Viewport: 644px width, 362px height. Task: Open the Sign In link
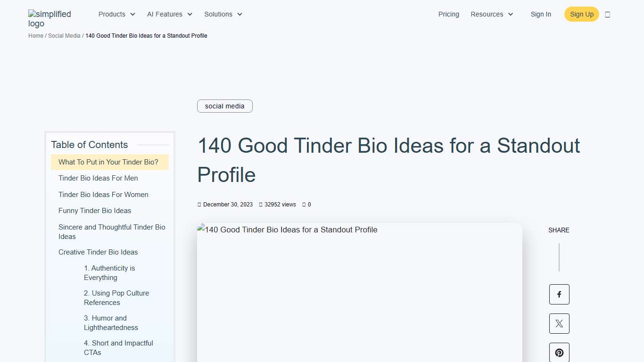coord(541,14)
